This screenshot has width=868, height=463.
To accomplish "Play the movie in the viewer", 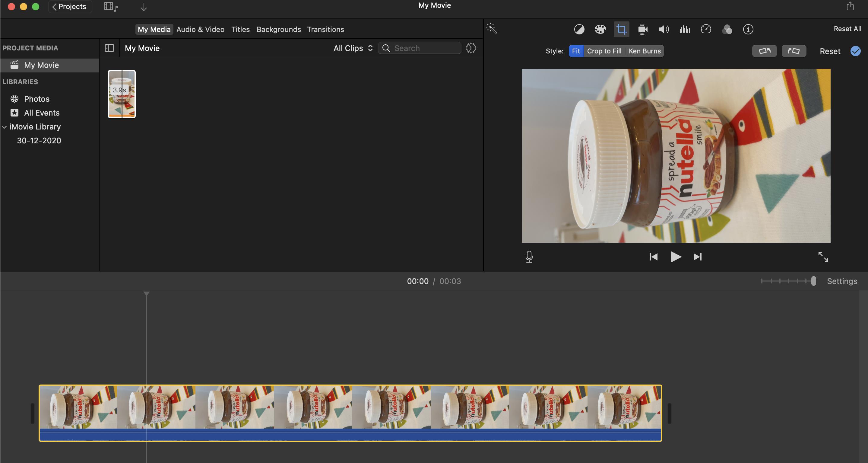I will pyautogui.click(x=676, y=257).
